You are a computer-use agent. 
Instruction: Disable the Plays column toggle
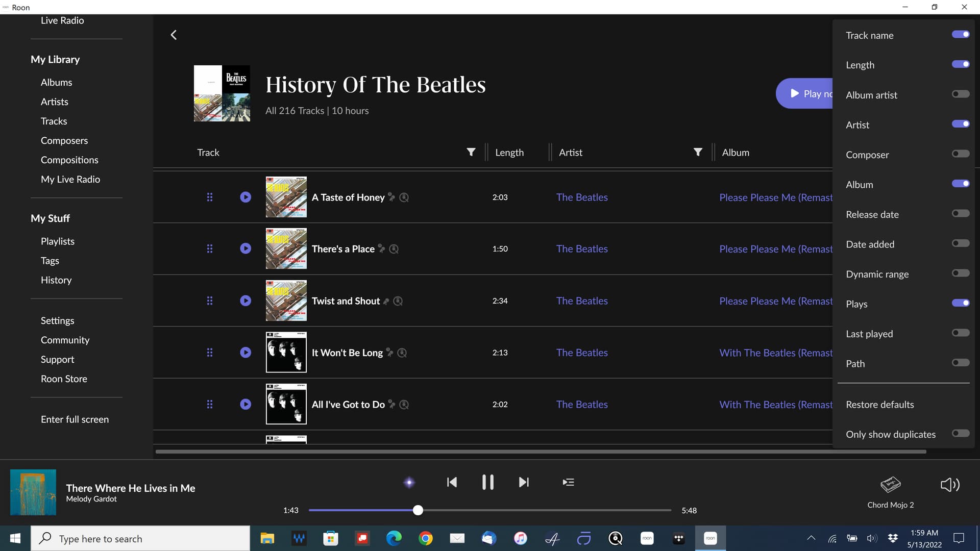point(960,303)
